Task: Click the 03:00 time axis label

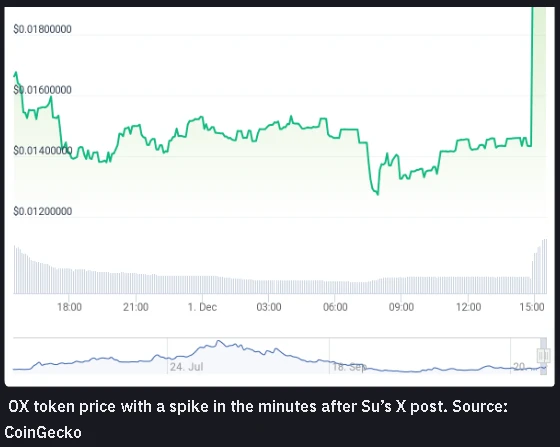Action: coord(269,307)
